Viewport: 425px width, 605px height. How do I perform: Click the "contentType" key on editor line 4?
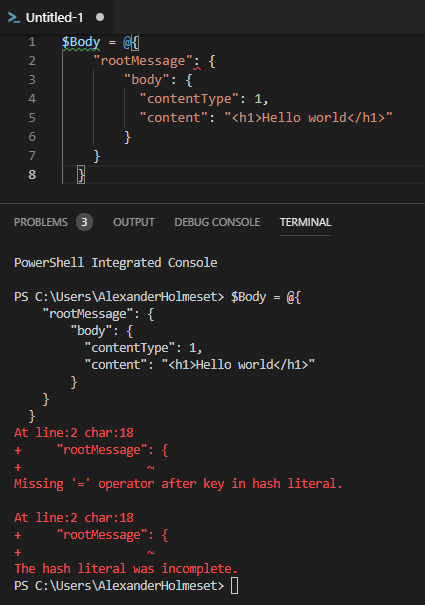point(189,99)
